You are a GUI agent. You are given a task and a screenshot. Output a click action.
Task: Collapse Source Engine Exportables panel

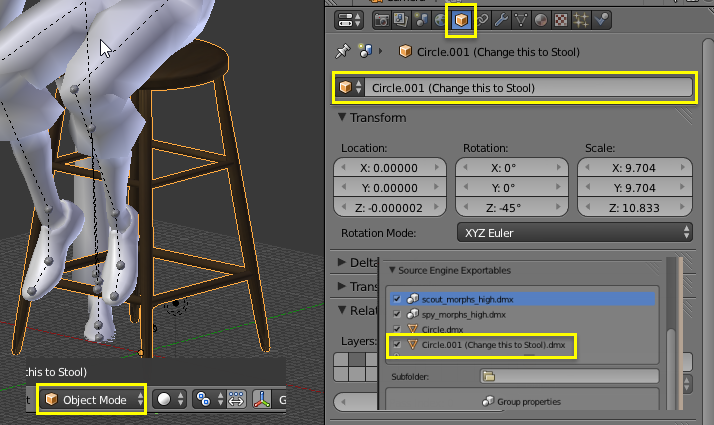tap(392, 270)
